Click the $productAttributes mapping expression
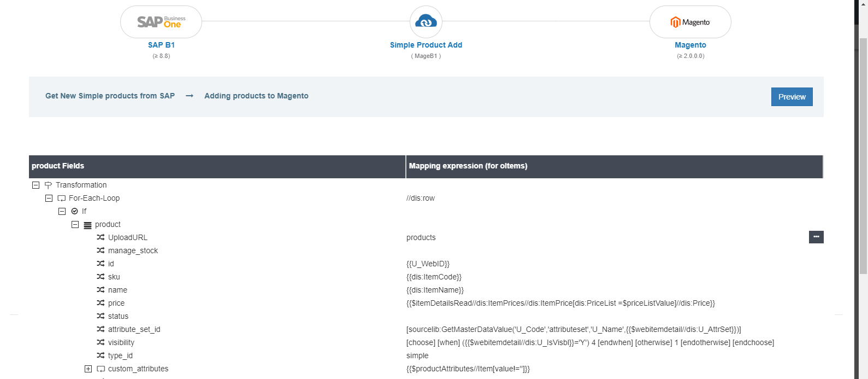 click(468, 369)
